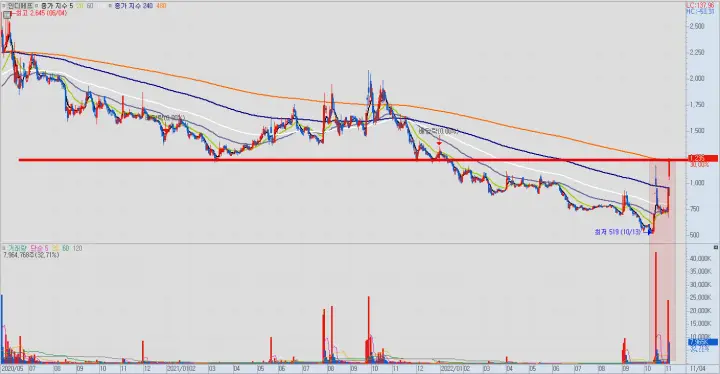Click the 120 volume average legend

(x=77, y=249)
